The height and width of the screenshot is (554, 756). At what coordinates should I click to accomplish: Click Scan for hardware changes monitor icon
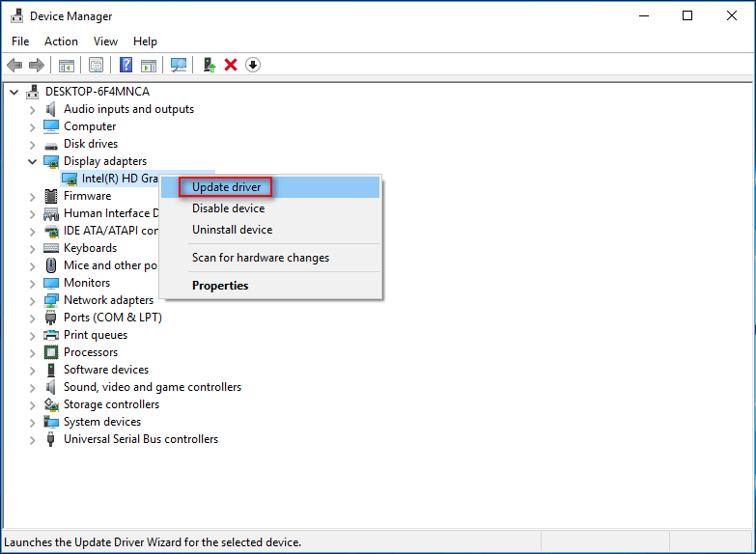point(179,65)
